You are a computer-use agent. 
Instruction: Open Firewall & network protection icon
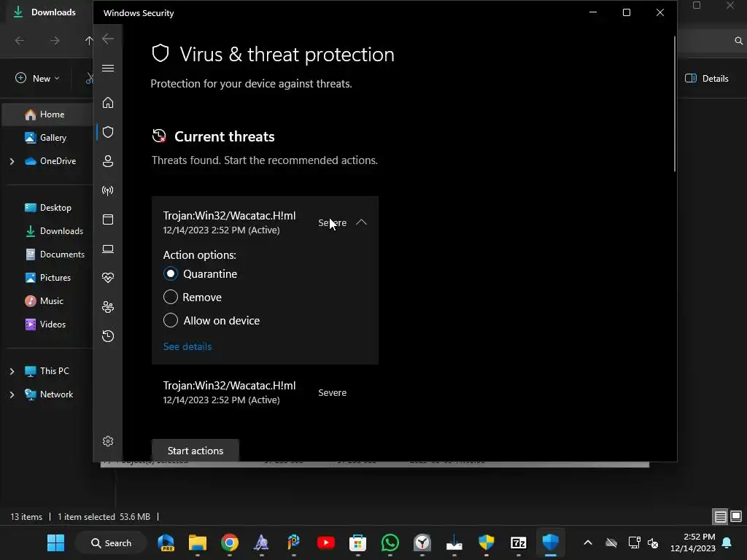pyautogui.click(x=108, y=190)
